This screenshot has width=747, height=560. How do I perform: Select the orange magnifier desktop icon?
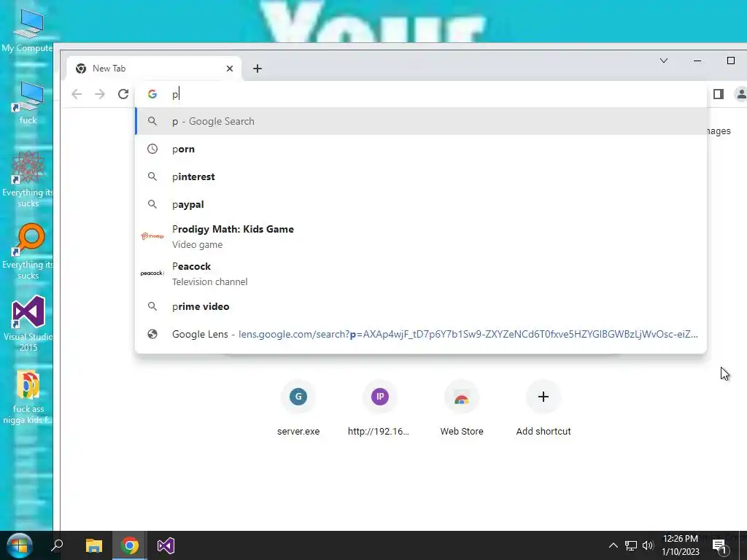pyautogui.click(x=28, y=252)
